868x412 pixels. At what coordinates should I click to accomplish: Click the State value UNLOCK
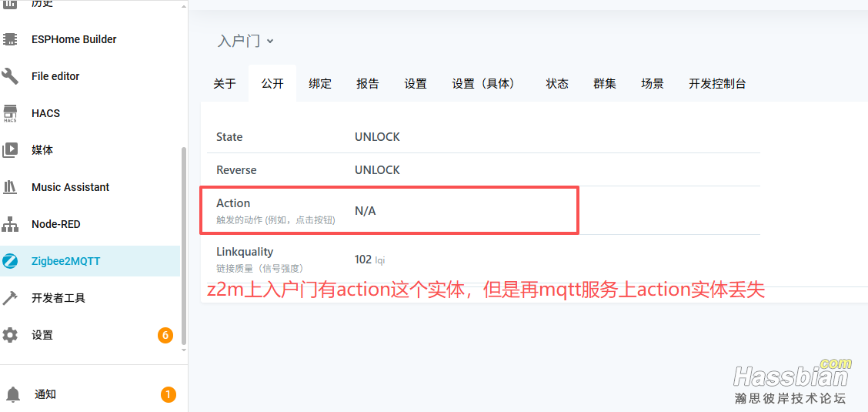[377, 137]
